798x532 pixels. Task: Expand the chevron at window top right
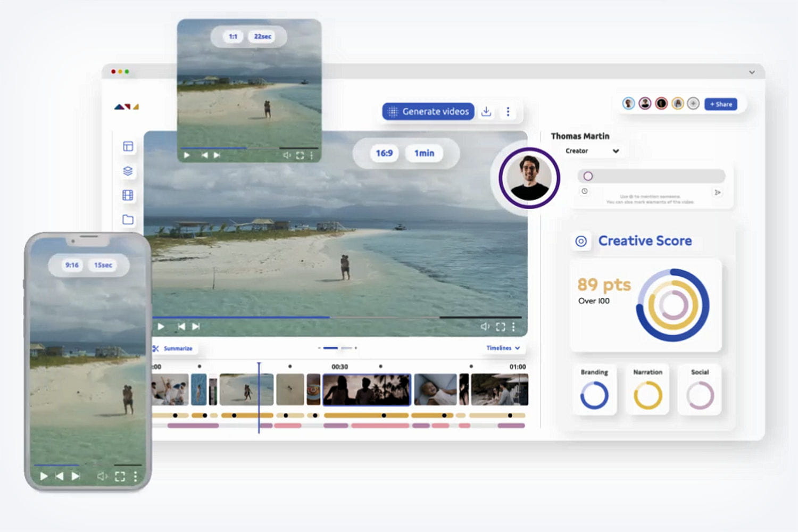752,72
